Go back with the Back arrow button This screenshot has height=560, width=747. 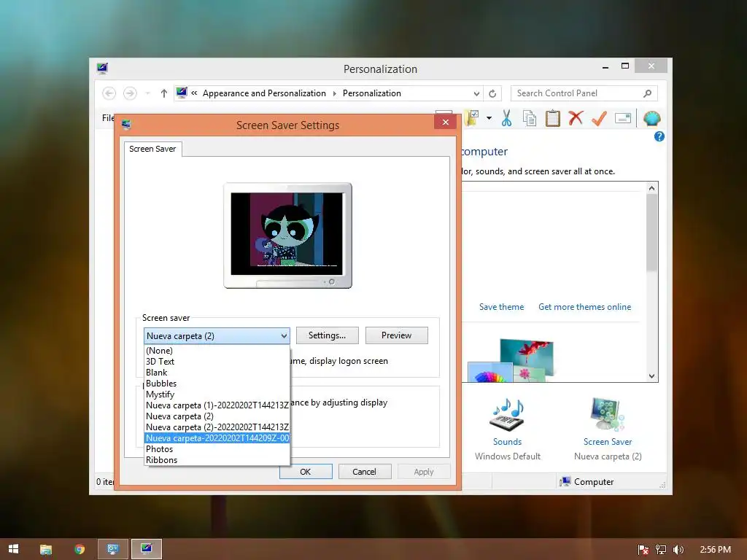pos(109,93)
